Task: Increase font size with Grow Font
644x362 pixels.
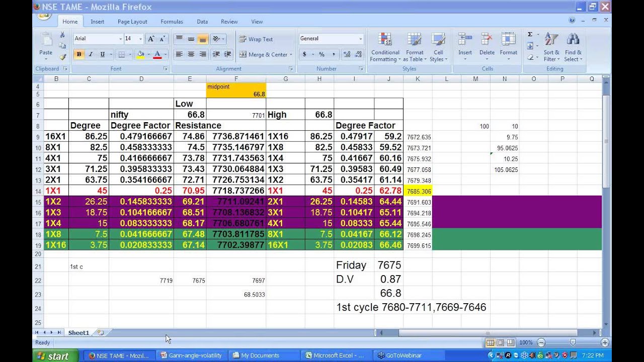Action: click(151, 39)
